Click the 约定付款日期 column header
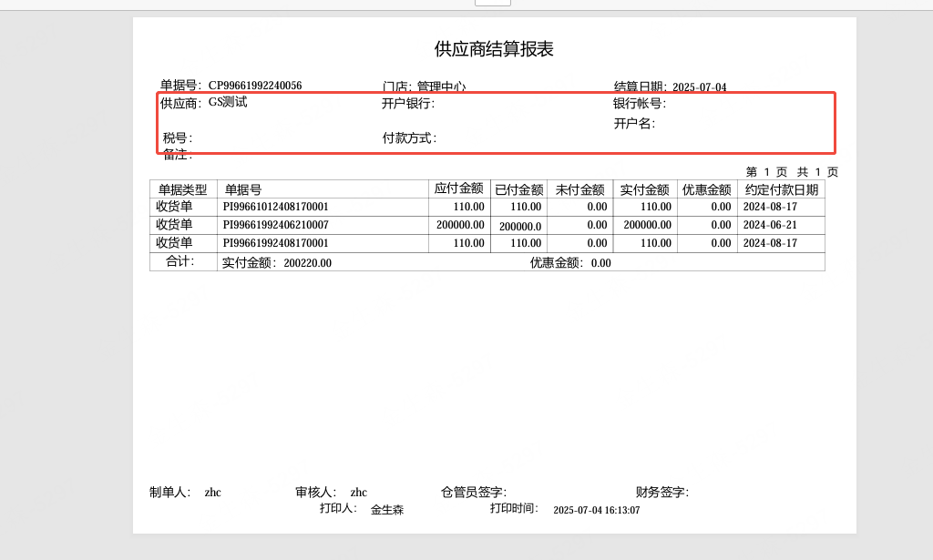 [x=782, y=189]
